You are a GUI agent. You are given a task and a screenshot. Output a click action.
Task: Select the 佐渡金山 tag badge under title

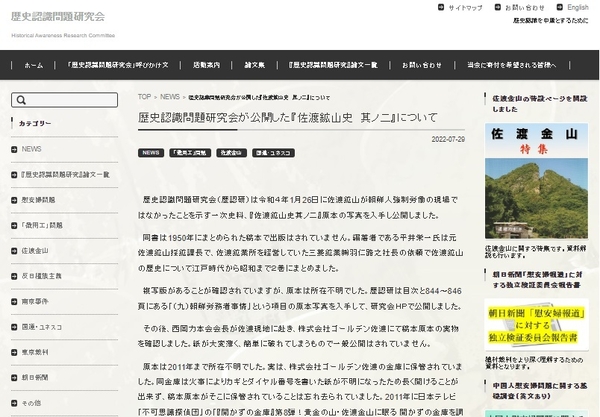point(230,153)
